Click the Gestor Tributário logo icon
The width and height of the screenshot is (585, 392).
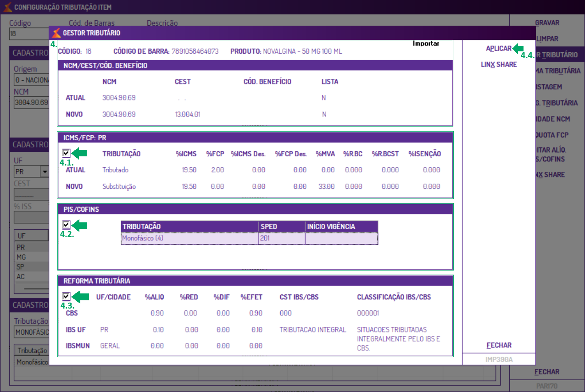[x=56, y=33]
